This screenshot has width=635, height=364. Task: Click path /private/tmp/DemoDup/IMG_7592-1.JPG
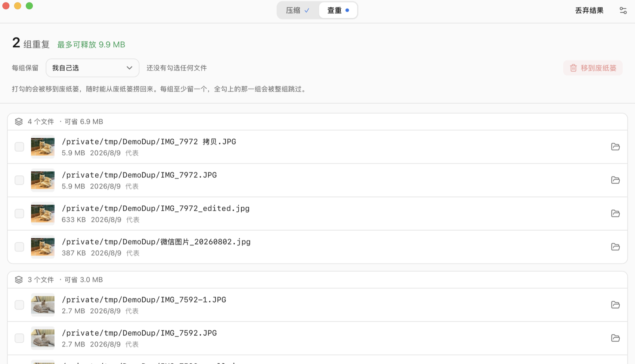pyautogui.click(x=144, y=299)
